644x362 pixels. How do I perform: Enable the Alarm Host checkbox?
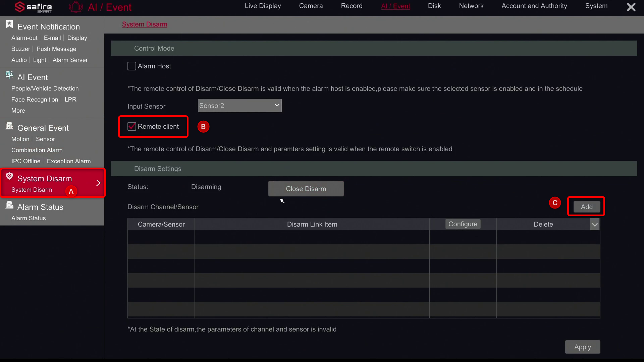[x=131, y=66]
